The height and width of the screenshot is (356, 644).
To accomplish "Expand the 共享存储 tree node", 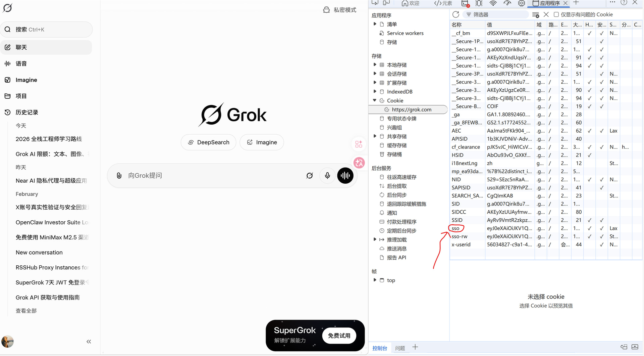I will coord(375,136).
